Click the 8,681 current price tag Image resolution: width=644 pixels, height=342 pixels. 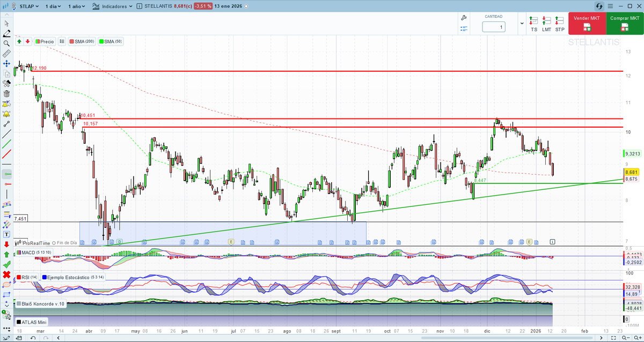631,172
